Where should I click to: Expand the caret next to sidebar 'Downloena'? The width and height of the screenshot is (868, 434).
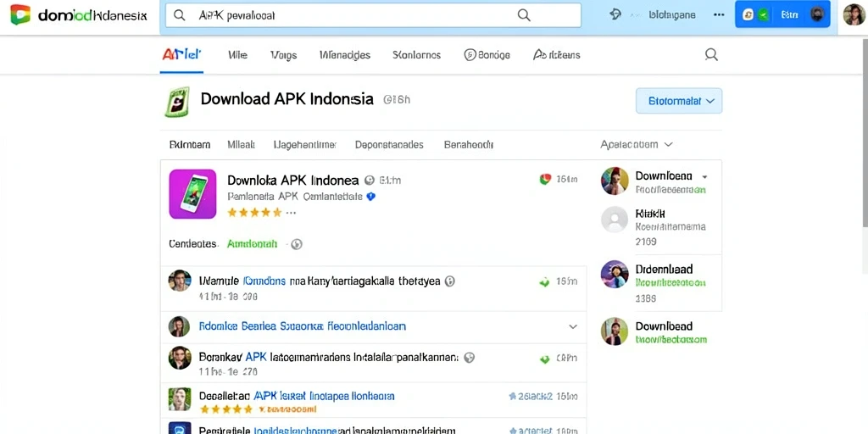[704, 177]
